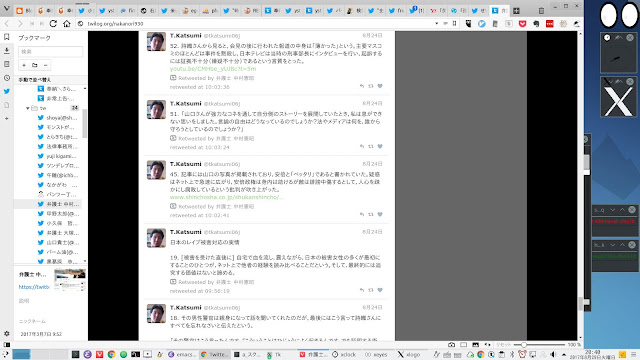
Task: Capture page with camera icon
Action: click(x=451, y=345)
